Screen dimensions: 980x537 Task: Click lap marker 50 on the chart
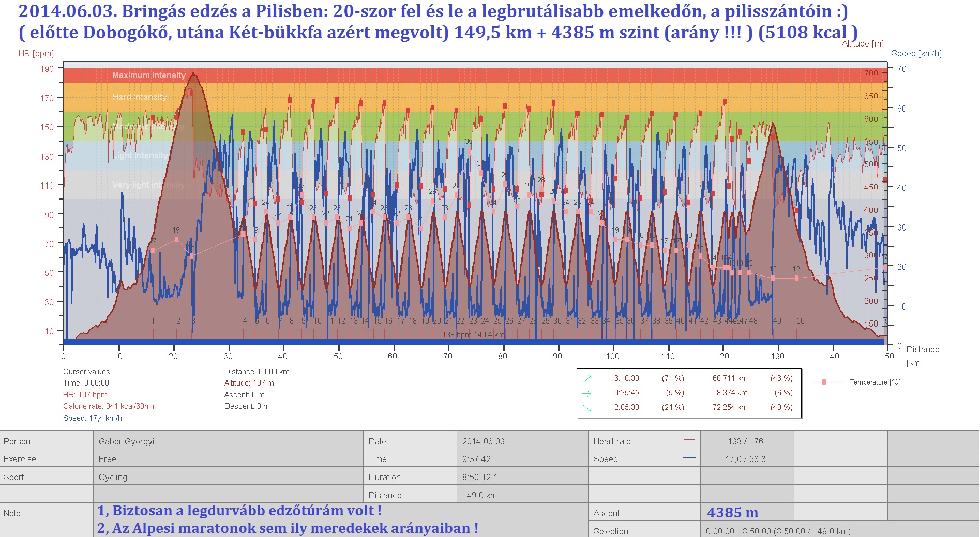point(800,321)
